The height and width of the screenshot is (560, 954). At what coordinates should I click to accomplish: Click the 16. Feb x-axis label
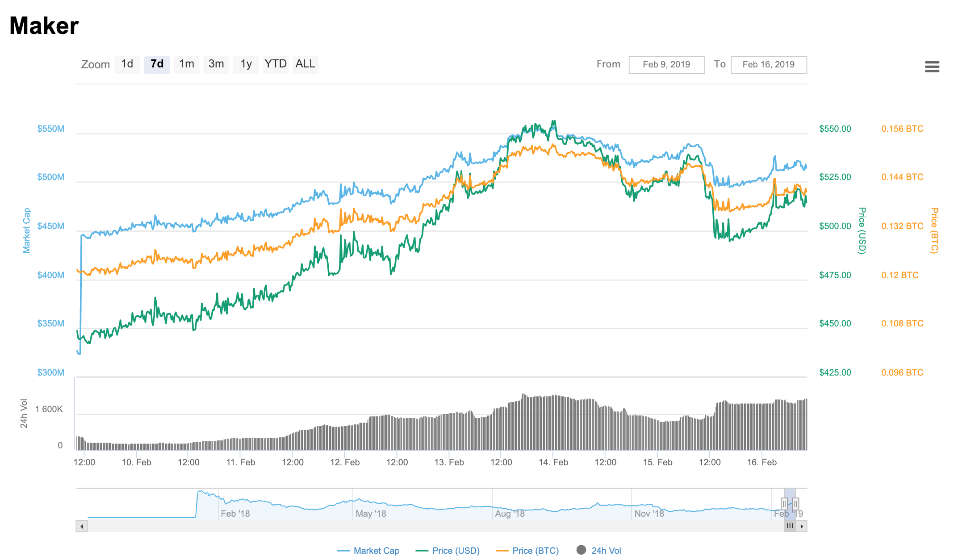point(762,462)
